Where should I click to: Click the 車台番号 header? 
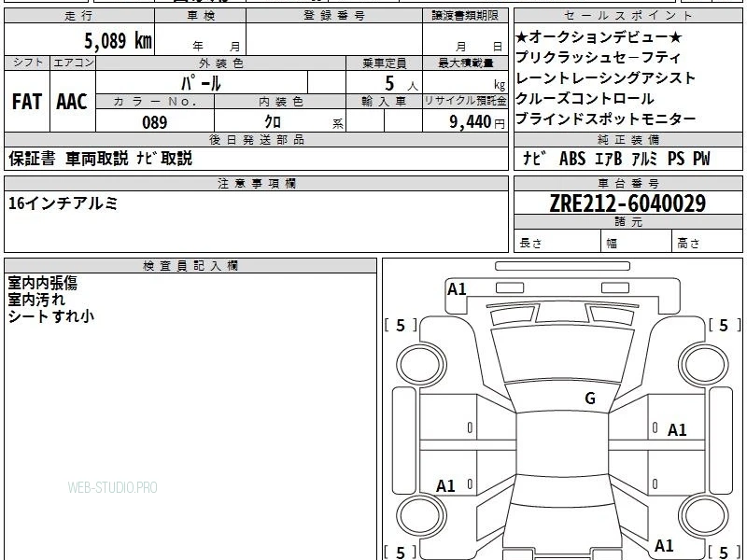(628, 183)
